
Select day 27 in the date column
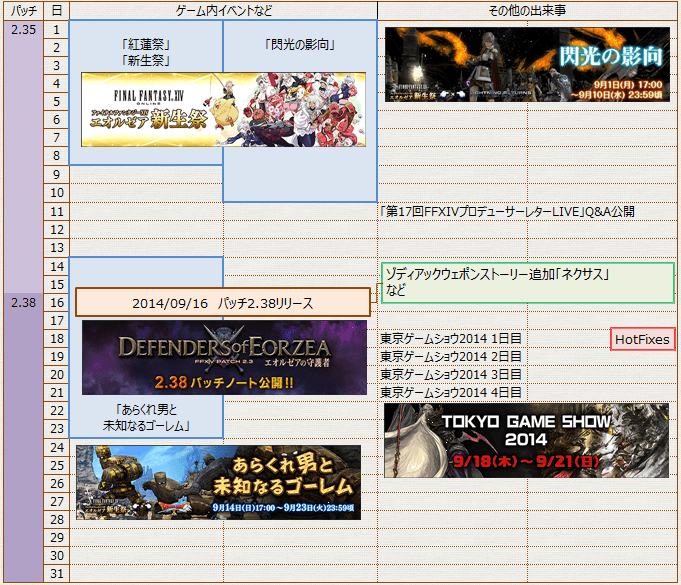(x=56, y=502)
